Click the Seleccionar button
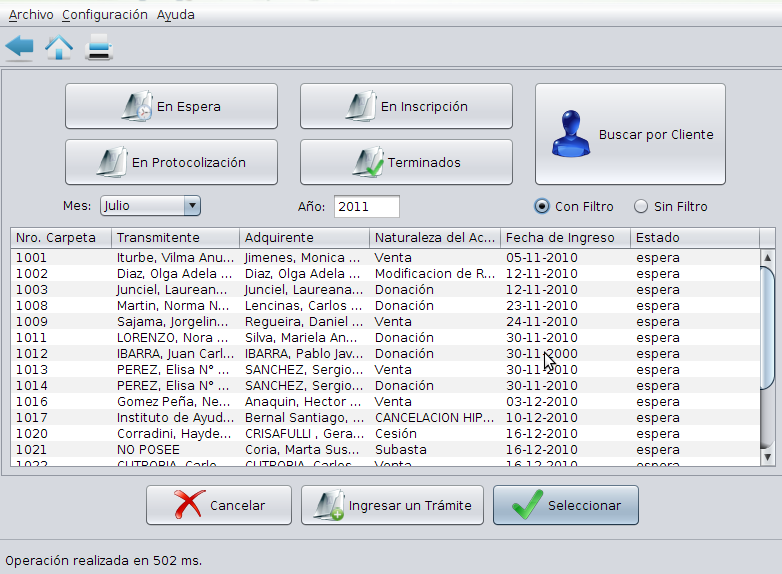Screen dimensions: 782x574 point(565,506)
